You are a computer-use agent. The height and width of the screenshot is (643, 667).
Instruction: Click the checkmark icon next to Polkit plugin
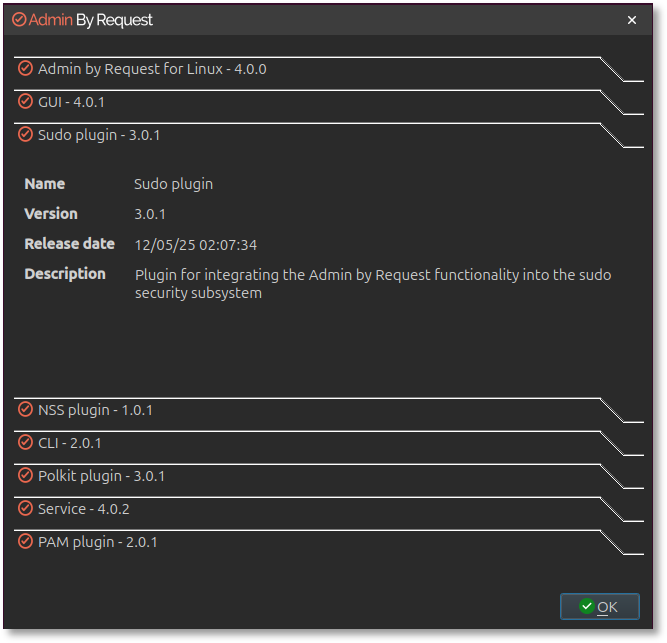point(26,476)
